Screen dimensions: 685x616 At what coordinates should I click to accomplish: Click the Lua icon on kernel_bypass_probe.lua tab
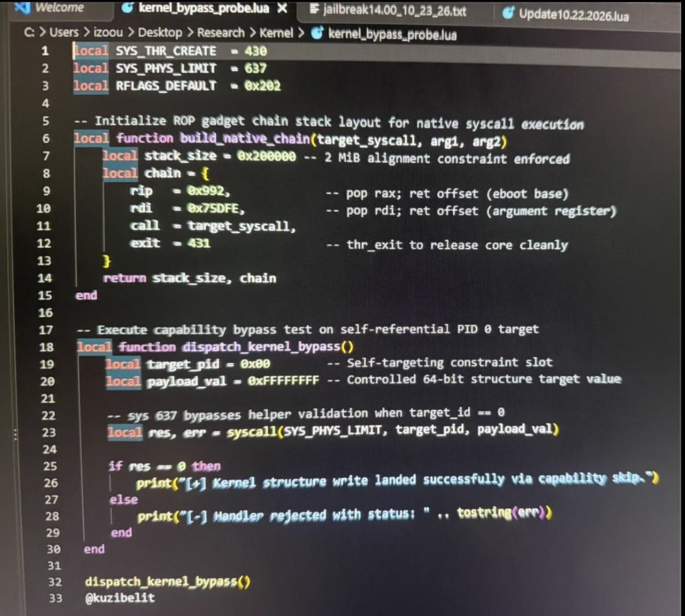coord(128,8)
